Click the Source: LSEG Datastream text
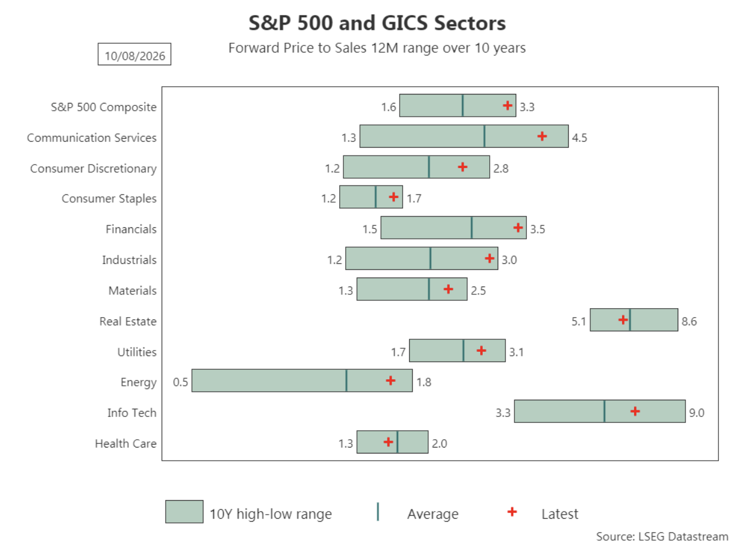Image resolution: width=756 pixels, height=554 pixels. (x=662, y=537)
